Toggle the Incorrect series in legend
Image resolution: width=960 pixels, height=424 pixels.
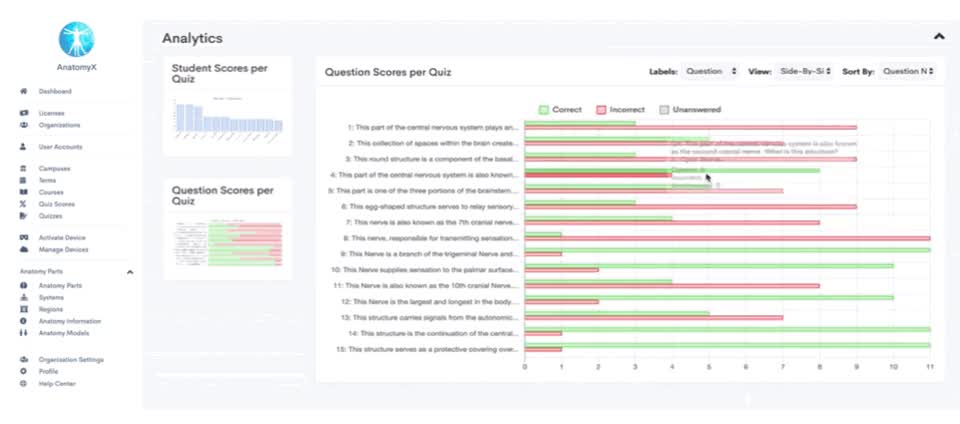(617, 110)
